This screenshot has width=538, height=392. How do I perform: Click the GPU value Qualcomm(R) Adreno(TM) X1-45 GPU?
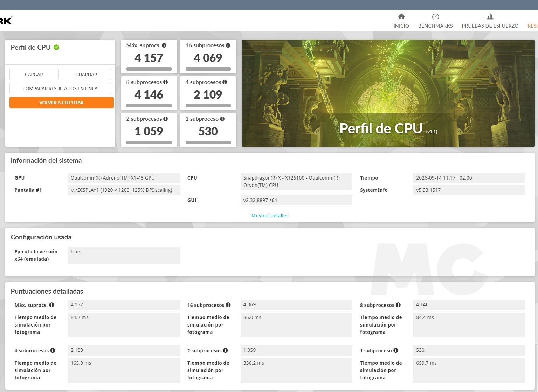click(124, 178)
